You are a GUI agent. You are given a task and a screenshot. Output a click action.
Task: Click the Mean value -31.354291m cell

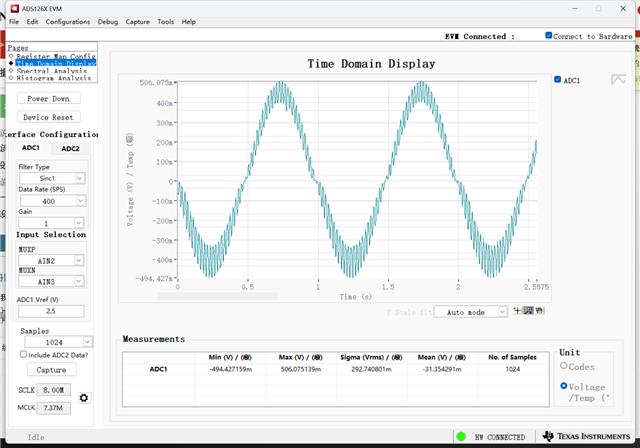pos(442,369)
